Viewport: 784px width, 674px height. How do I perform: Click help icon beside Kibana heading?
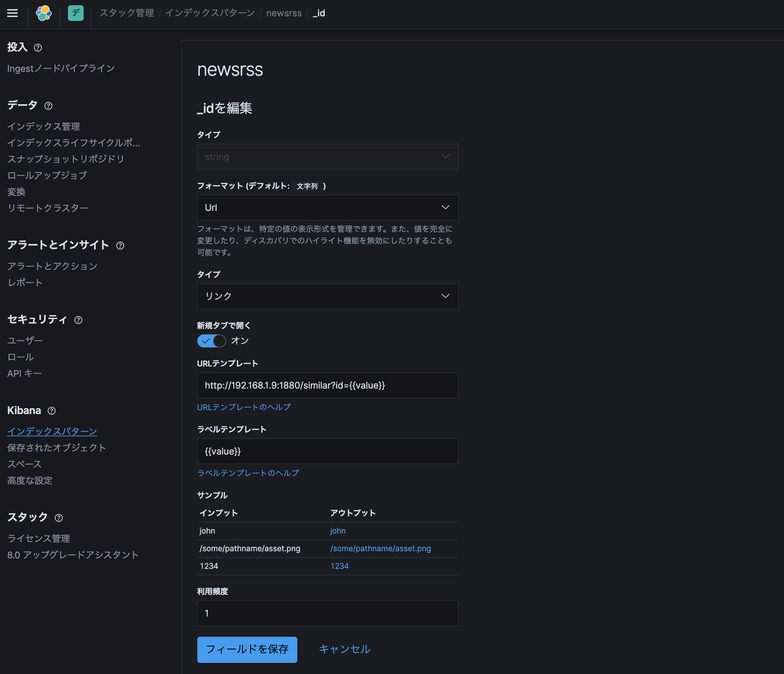pyautogui.click(x=52, y=411)
